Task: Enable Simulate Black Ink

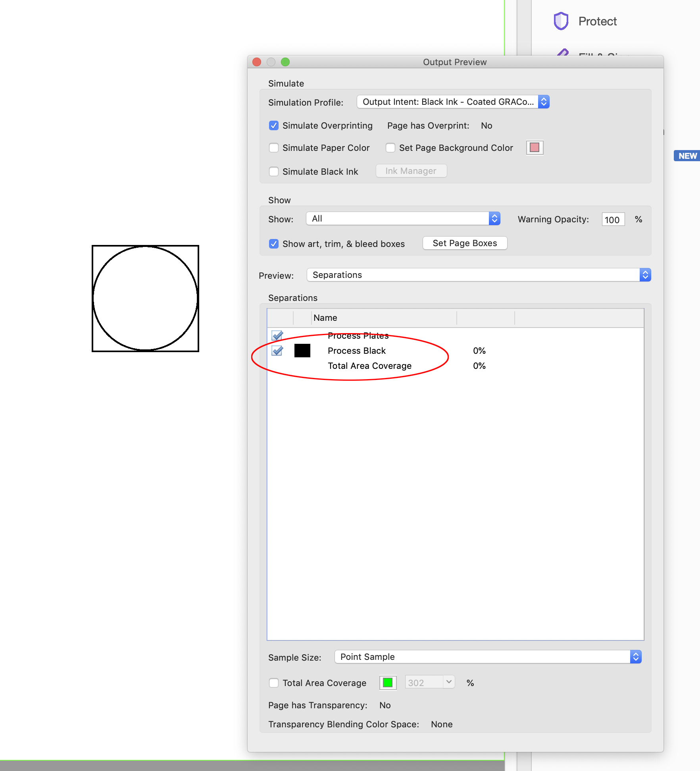Action: (274, 171)
